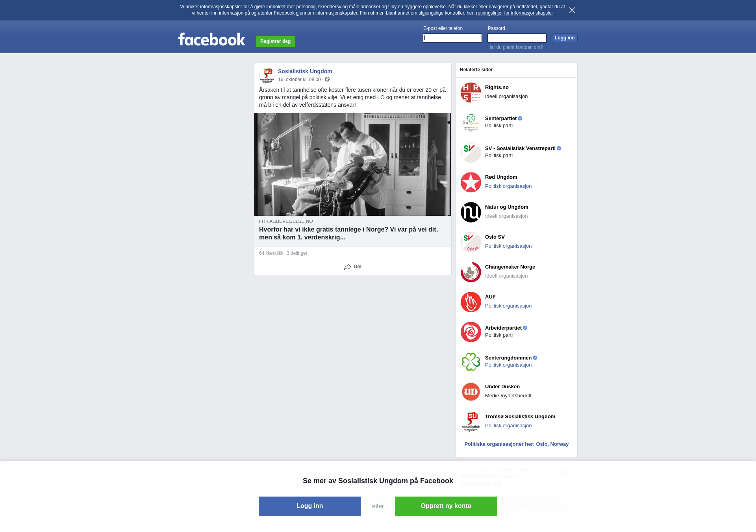Click Opprett ny konto button
The height and width of the screenshot is (532, 756).
click(446, 506)
